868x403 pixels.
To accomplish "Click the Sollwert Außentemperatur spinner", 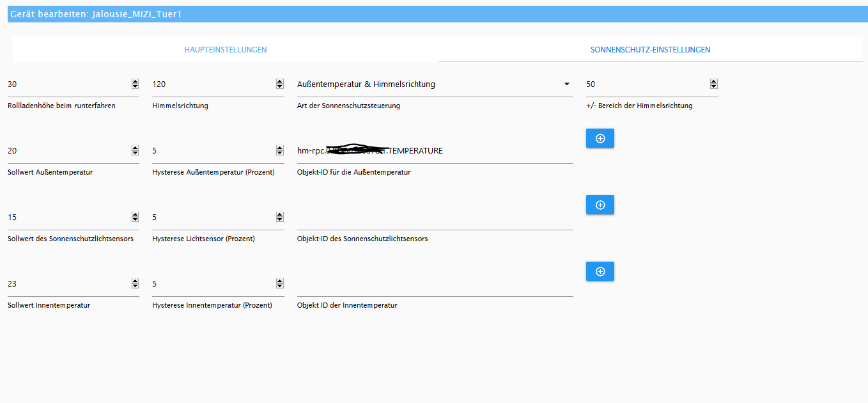I will click(135, 150).
